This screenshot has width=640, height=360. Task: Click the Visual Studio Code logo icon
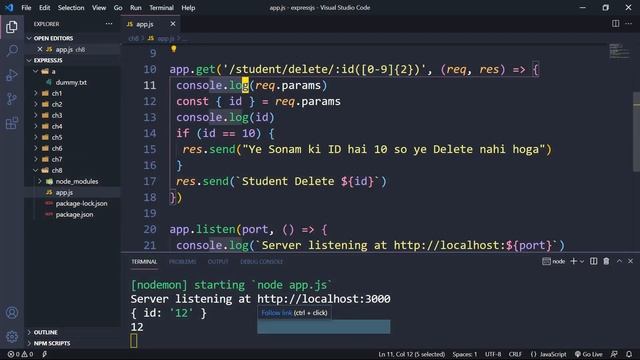pyautogui.click(x=9, y=7)
